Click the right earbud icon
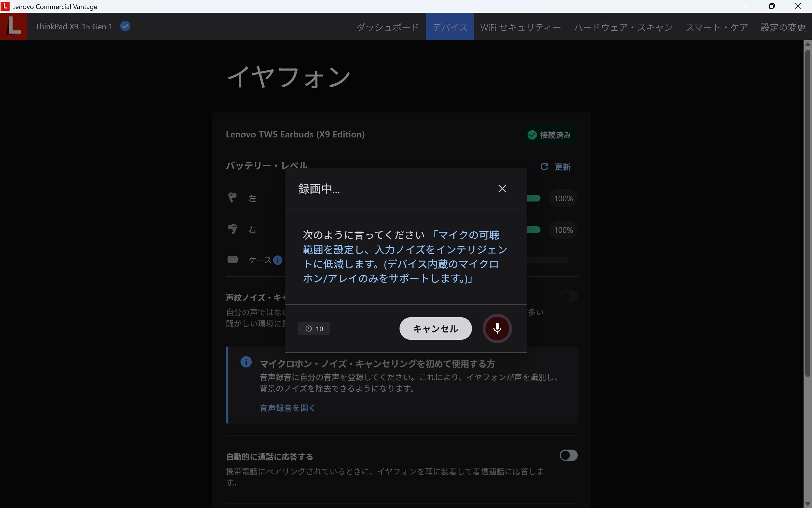 [x=232, y=229]
